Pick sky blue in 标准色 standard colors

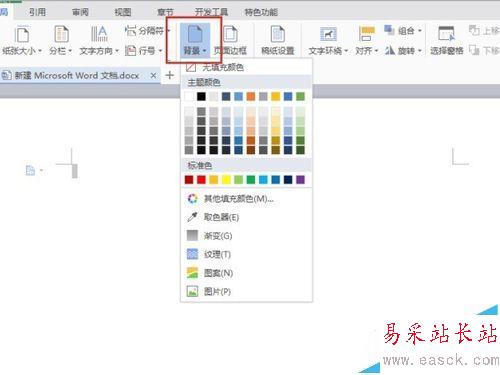click(x=263, y=180)
